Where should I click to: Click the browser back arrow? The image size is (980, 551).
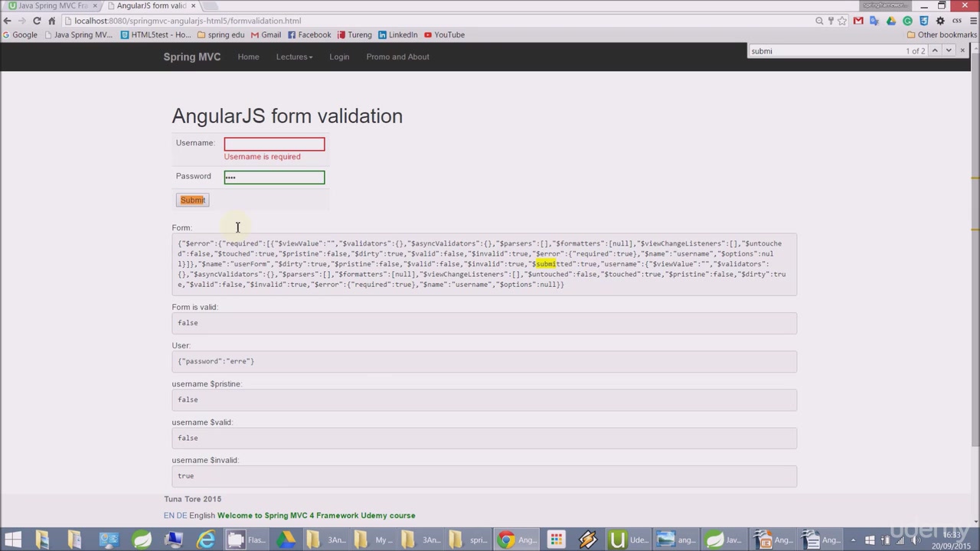(8, 21)
